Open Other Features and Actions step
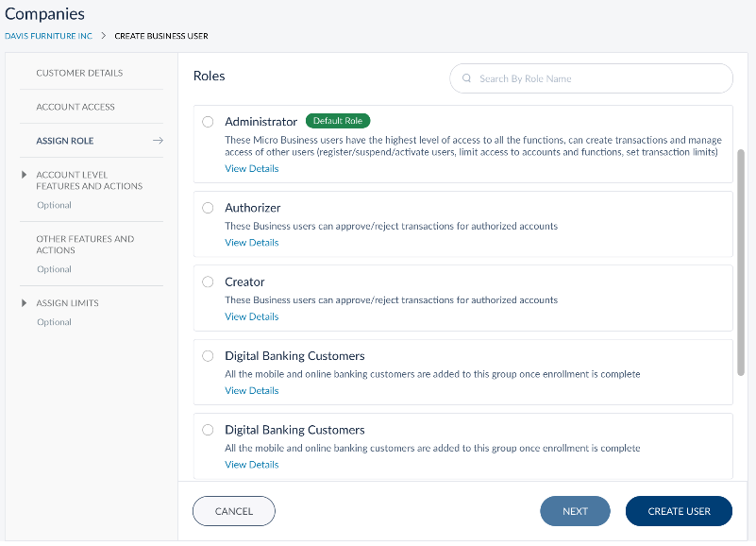 click(85, 245)
